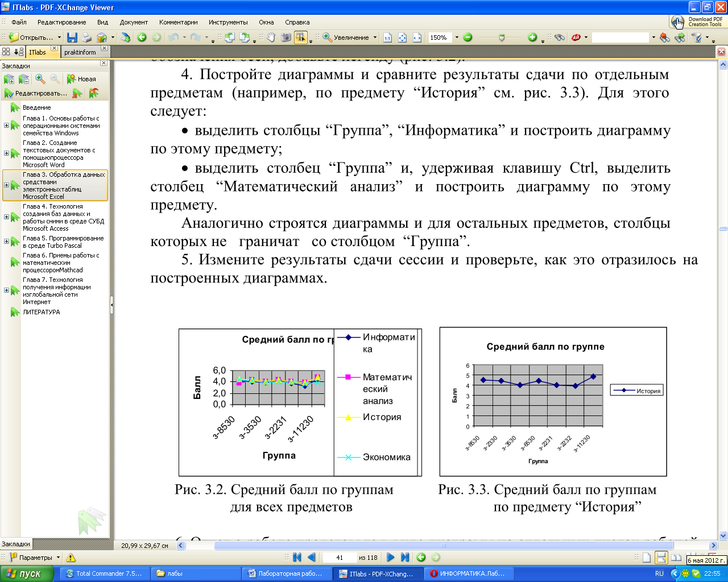This screenshot has width=728, height=582.
Task: Click Collapse all bookmarks icon
Action: point(24,79)
